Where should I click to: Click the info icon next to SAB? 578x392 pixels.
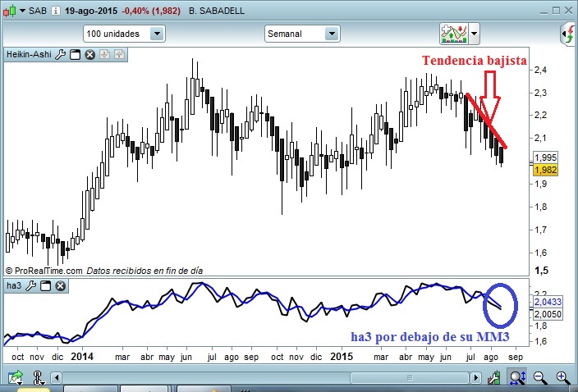(56, 11)
